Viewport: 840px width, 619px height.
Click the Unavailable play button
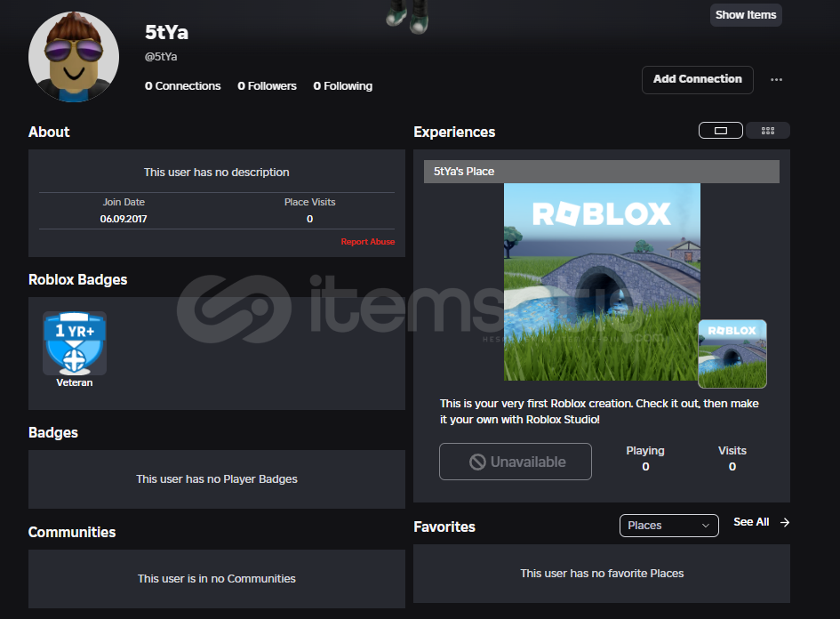pos(516,462)
